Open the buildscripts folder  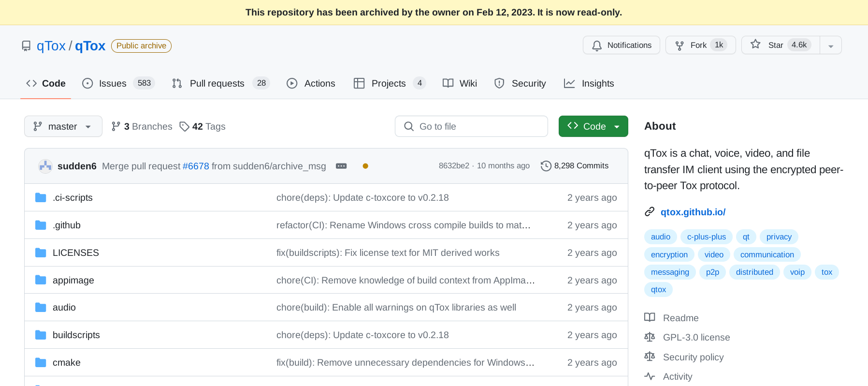tap(76, 335)
